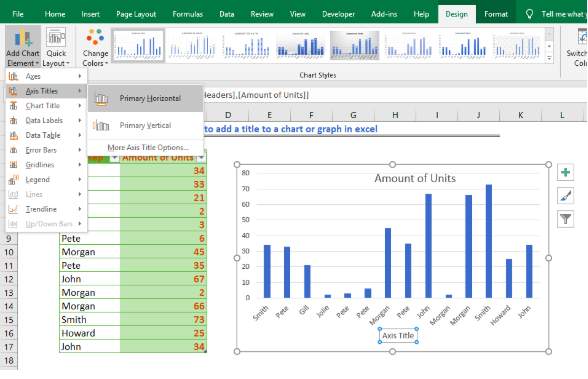Click the Chart Elements plus button
The width and height of the screenshot is (588, 379).
566,172
